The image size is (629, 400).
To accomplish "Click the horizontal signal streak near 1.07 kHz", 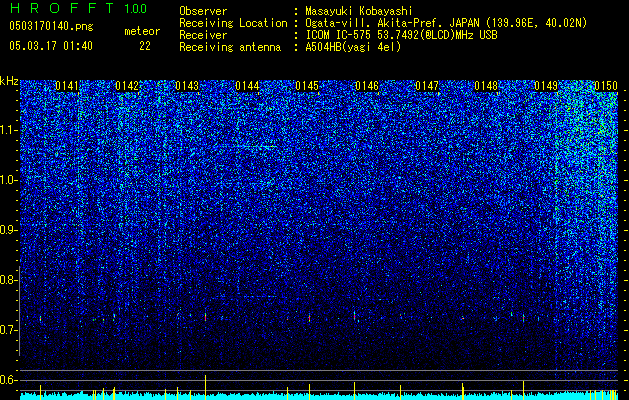I will [x=257, y=147].
